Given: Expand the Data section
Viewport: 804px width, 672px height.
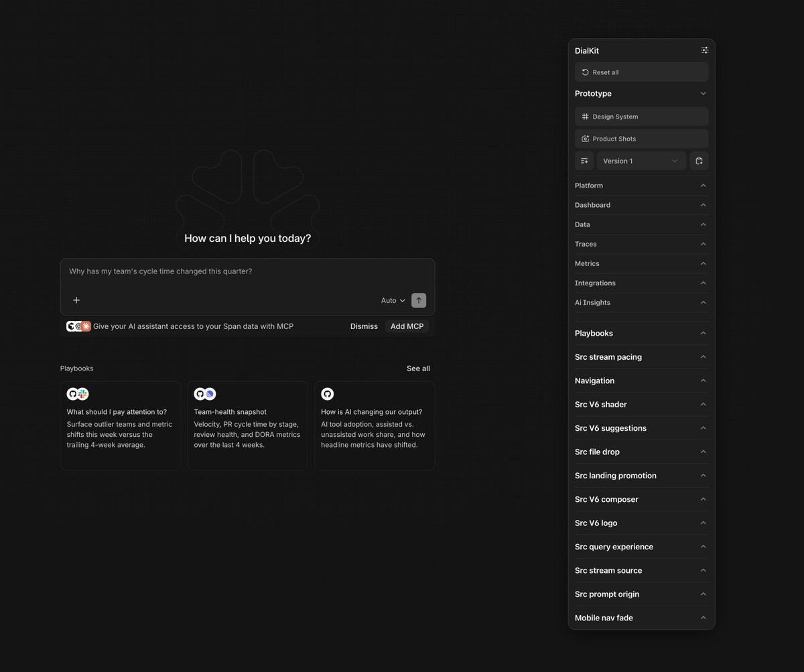Looking at the screenshot, I should (x=641, y=224).
